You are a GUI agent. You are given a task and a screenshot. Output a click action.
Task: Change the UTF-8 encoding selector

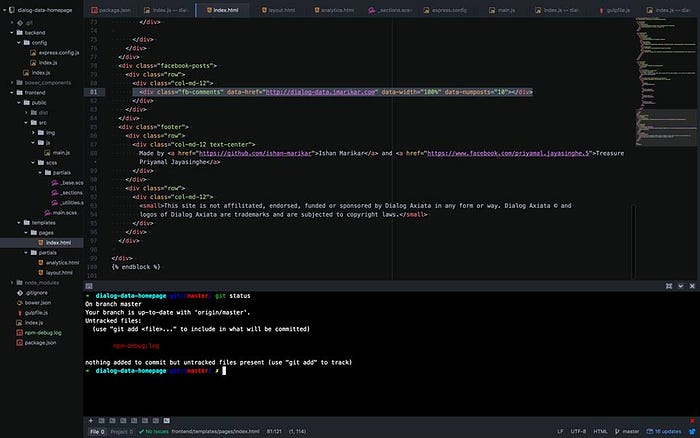[578, 431]
